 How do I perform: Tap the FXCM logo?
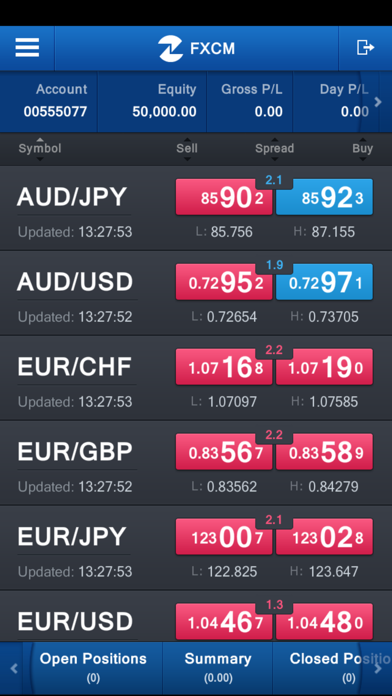[x=196, y=48]
